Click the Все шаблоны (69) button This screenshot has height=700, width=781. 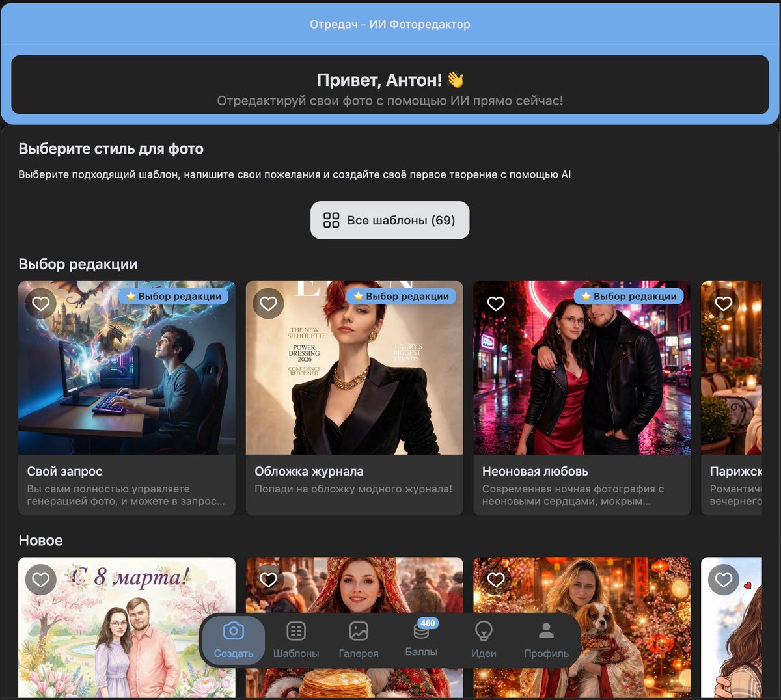pos(390,220)
